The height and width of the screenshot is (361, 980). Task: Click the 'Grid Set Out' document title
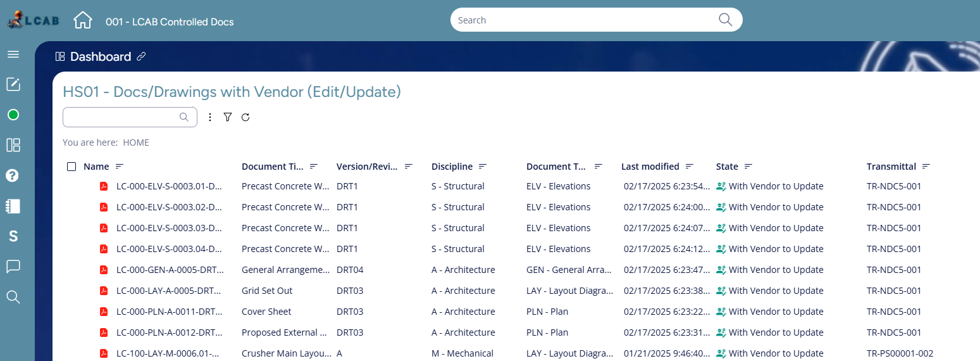click(267, 291)
